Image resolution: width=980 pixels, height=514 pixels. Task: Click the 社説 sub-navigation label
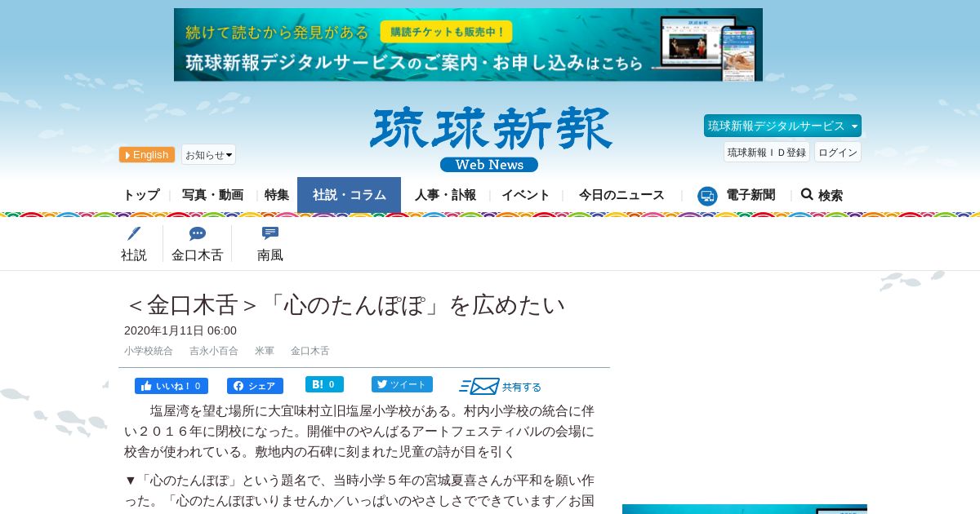coord(134,255)
